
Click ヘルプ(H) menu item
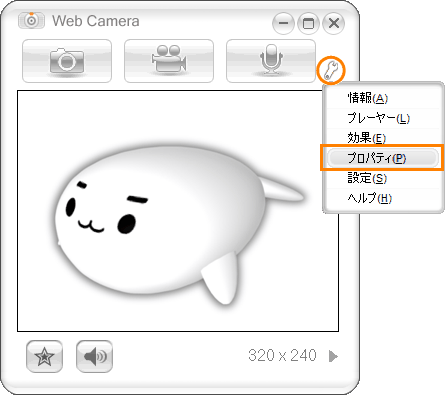click(383, 198)
